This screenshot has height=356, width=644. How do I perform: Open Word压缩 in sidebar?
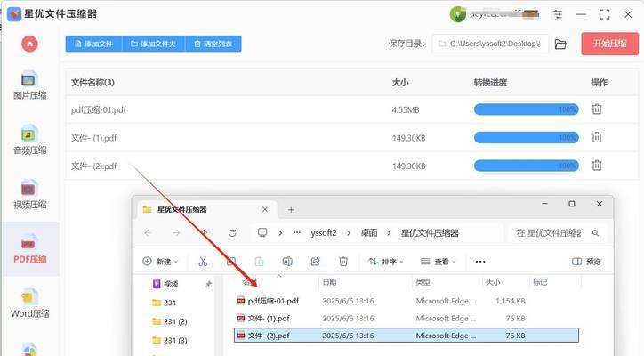click(x=29, y=303)
